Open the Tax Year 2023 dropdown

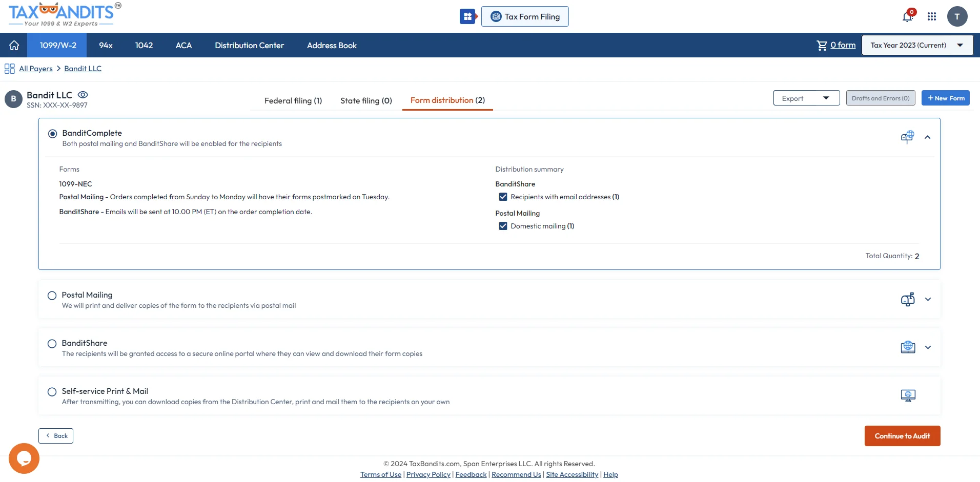pos(917,45)
